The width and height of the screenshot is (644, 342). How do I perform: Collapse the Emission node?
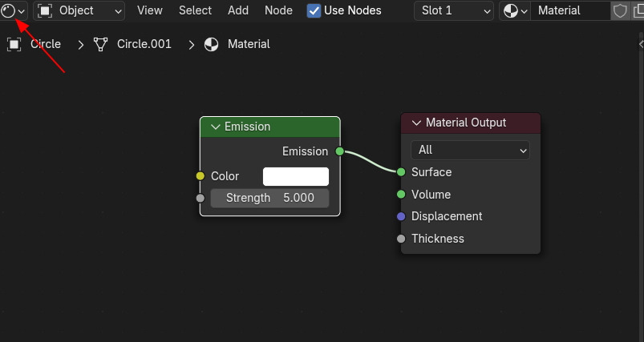[x=216, y=127]
